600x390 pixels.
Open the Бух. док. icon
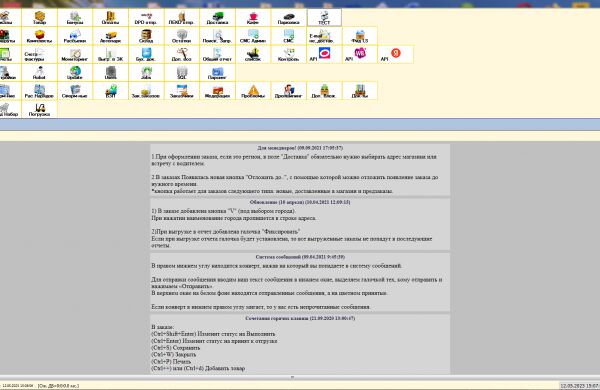(146, 54)
